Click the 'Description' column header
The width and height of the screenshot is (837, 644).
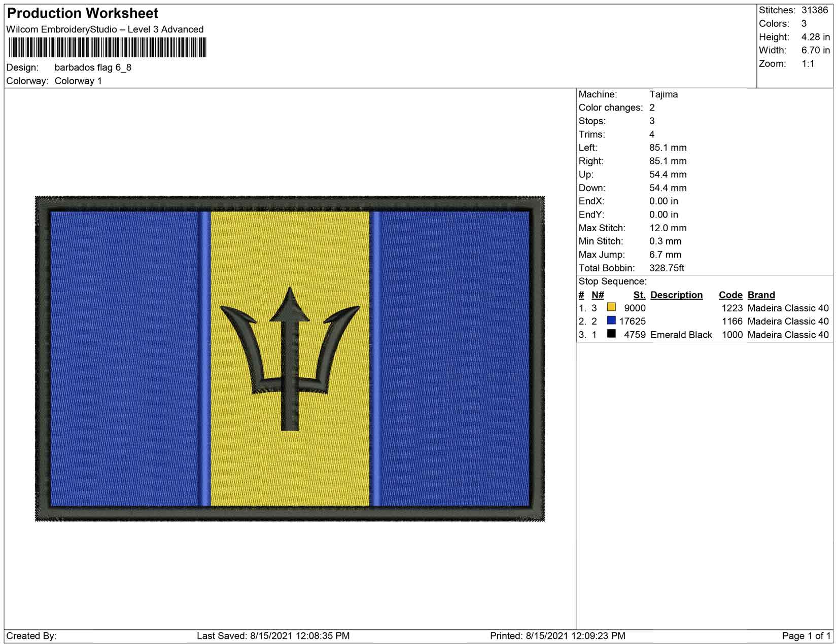(x=677, y=295)
